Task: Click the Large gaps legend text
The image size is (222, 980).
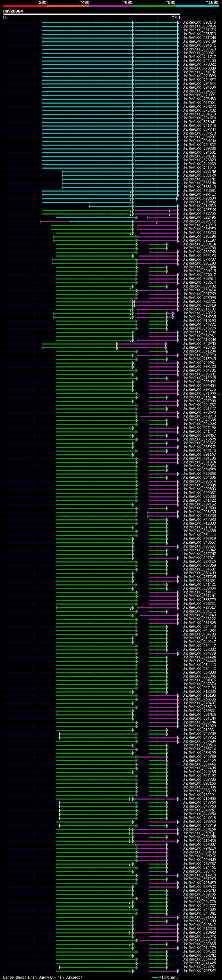Action: coord(43,977)
